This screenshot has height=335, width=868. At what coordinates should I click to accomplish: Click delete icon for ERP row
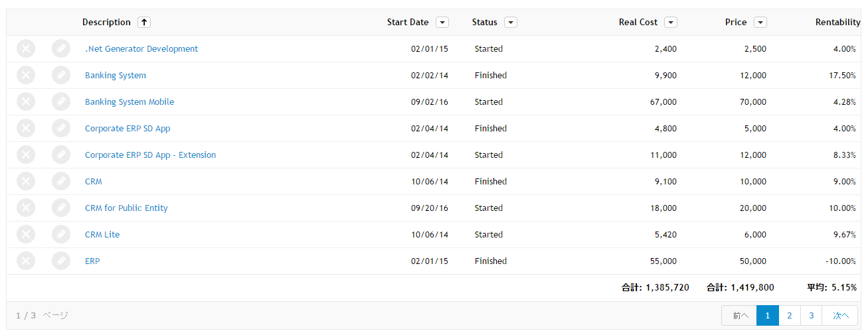coord(26,261)
